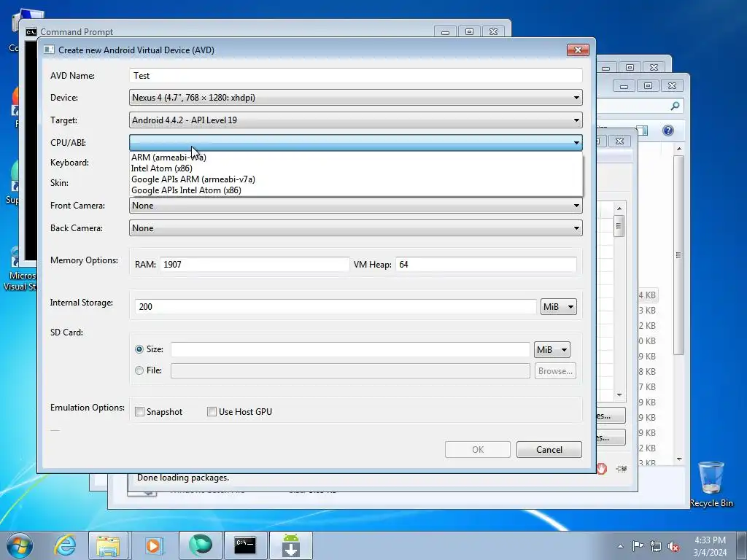
Task: Collapse the CPU/ABI dropdown arrow
Action: tap(576, 142)
